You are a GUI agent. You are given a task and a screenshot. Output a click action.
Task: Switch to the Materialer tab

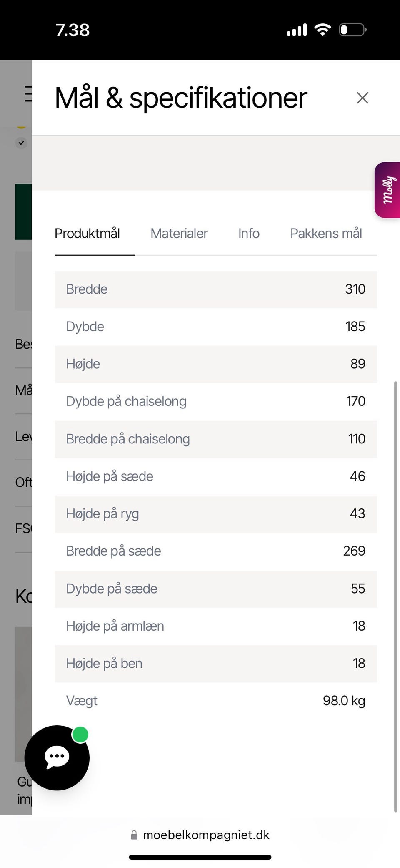pyautogui.click(x=179, y=234)
